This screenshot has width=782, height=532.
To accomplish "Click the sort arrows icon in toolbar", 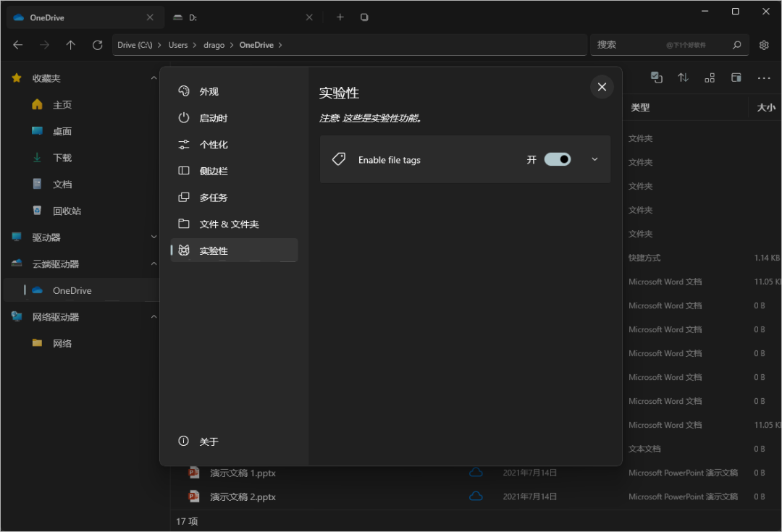I will (x=683, y=77).
